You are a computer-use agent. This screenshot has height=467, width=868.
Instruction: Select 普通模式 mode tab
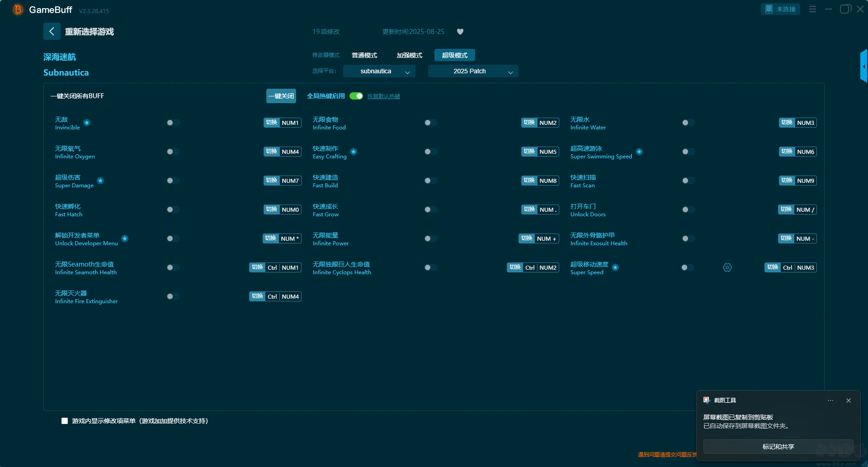click(364, 55)
